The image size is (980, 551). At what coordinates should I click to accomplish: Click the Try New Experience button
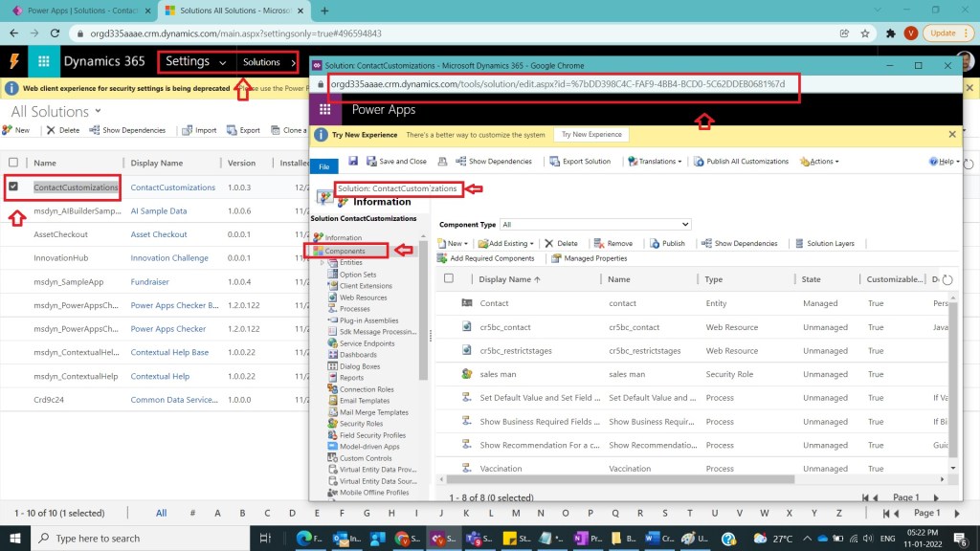click(x=590, y=135)
